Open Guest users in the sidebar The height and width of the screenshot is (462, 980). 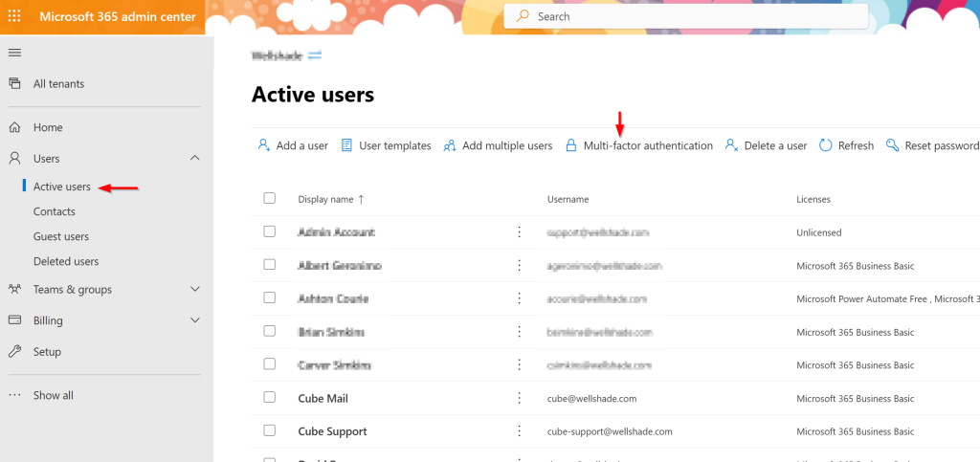(x=61, y=236)
